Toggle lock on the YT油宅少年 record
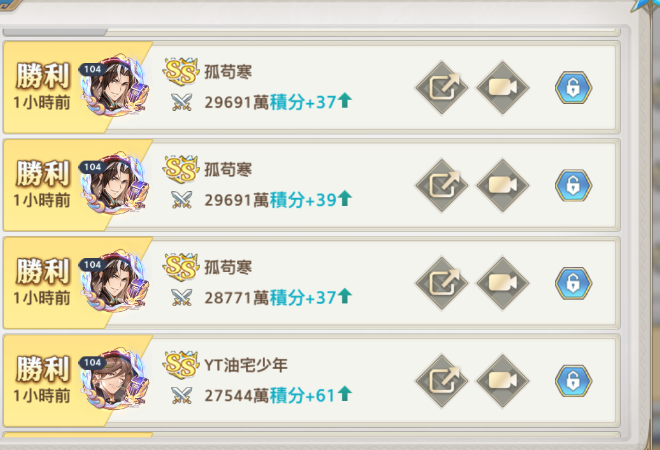 573,381
